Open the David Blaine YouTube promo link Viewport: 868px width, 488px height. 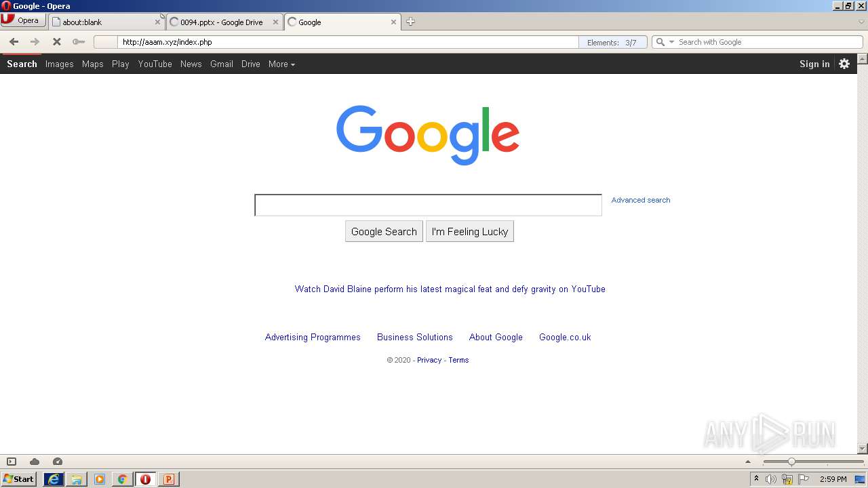pos(450,289)
